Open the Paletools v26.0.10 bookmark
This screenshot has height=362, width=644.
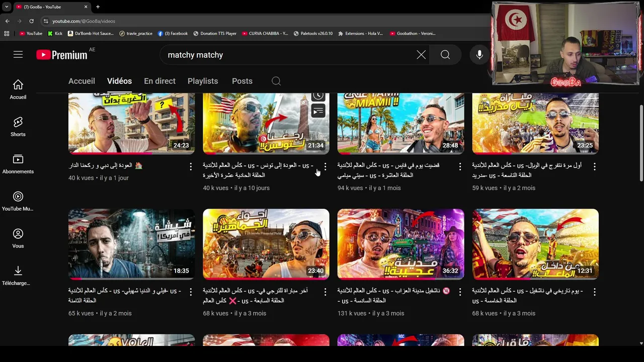pyautogui.click(x=313, y=34)
